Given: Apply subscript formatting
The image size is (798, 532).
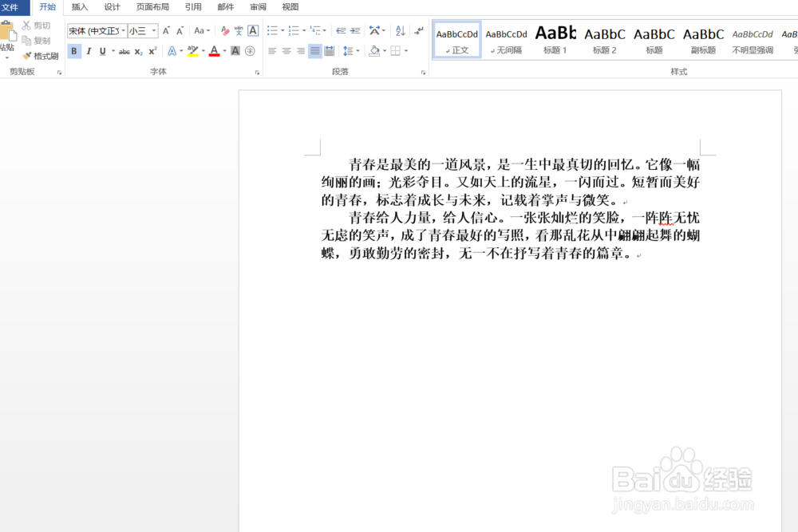Looking at the screenshot, I should click(x=137, y=50).
